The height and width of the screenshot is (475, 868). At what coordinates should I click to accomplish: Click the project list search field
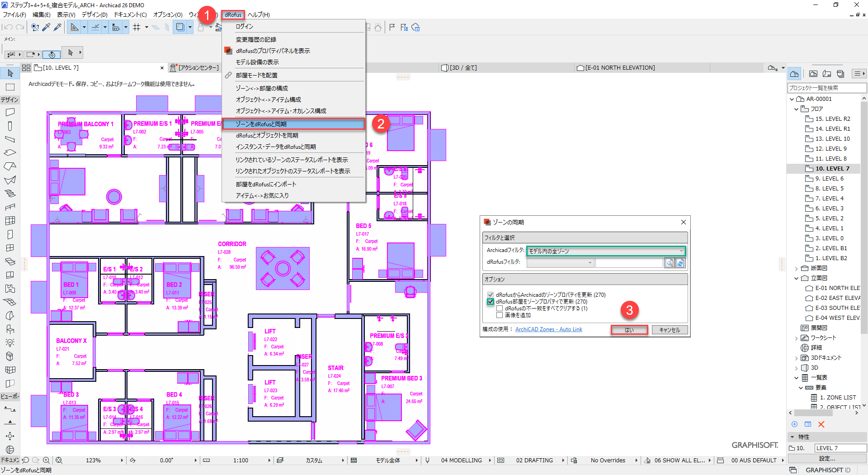[826, 88]
